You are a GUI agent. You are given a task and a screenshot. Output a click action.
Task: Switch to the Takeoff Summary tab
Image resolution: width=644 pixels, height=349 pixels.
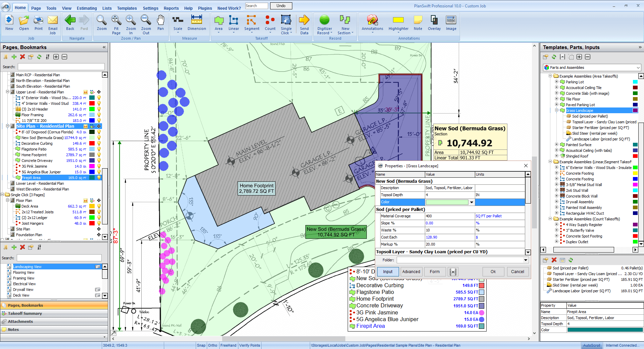point(25,313)
